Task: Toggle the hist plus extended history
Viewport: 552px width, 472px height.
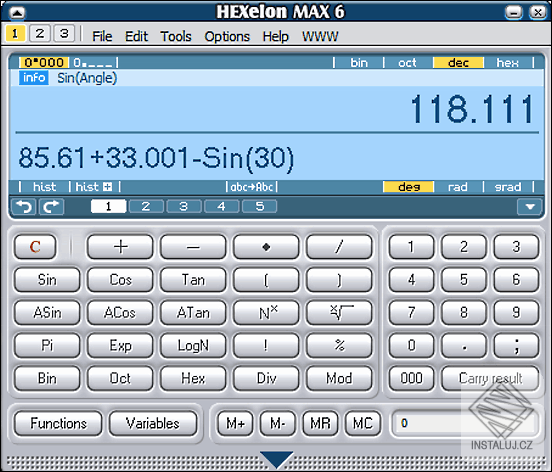Action: pos(94,187)
